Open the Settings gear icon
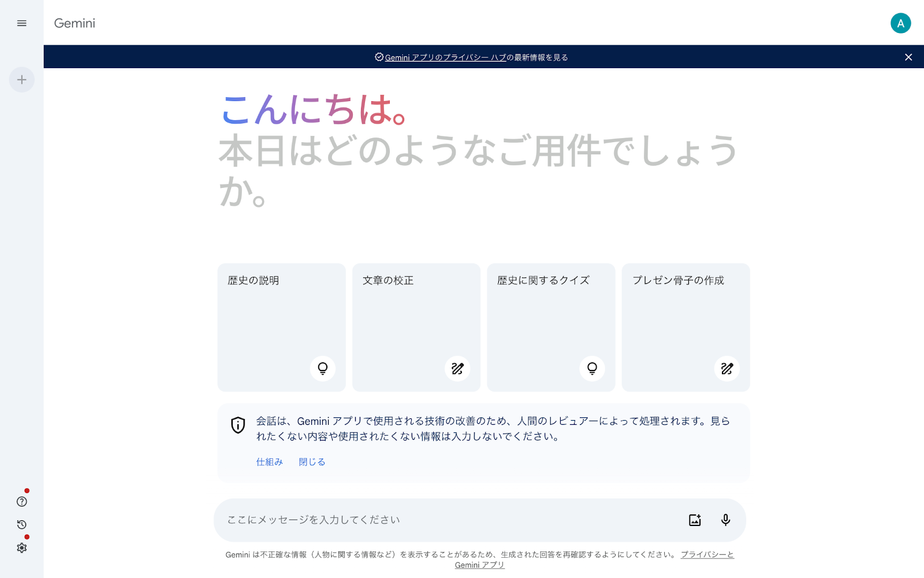Screen dimensions: 924x578 coord(22,548)
